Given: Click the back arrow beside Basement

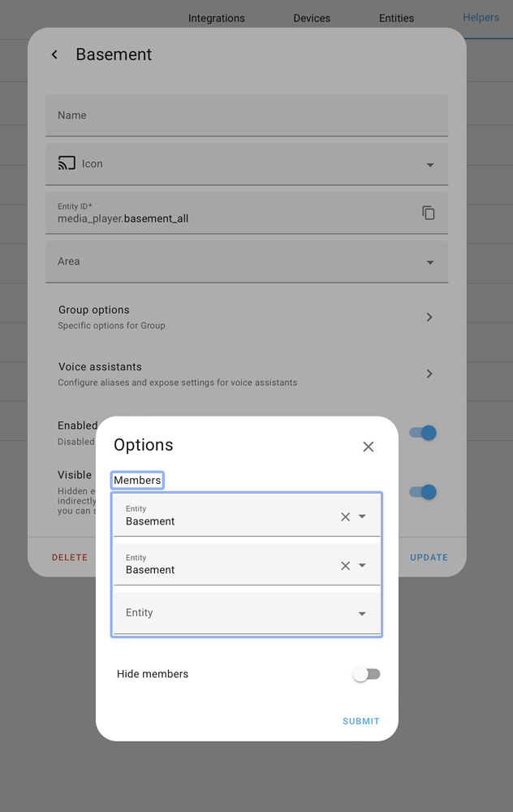Looking at the screenshot, I should coord(54,54).
